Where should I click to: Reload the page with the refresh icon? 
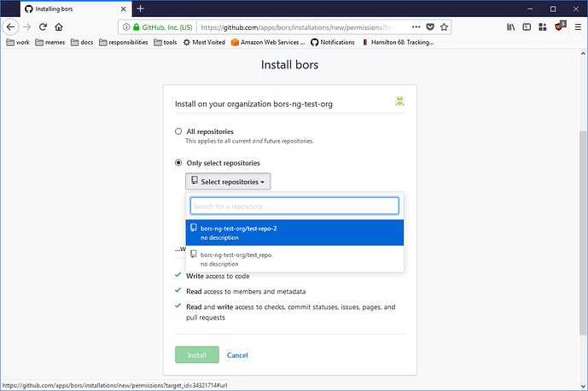point(43,27)
